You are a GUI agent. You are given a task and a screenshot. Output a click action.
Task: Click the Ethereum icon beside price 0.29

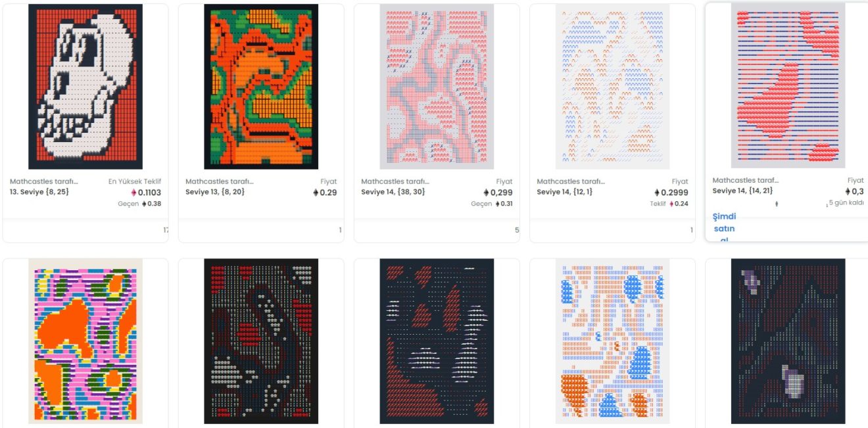point(316,193)
